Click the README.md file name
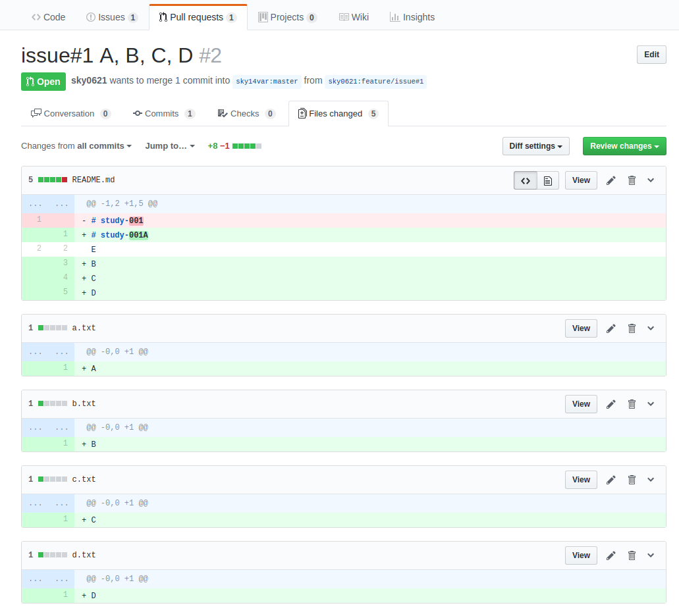 [x=93, y=180]
